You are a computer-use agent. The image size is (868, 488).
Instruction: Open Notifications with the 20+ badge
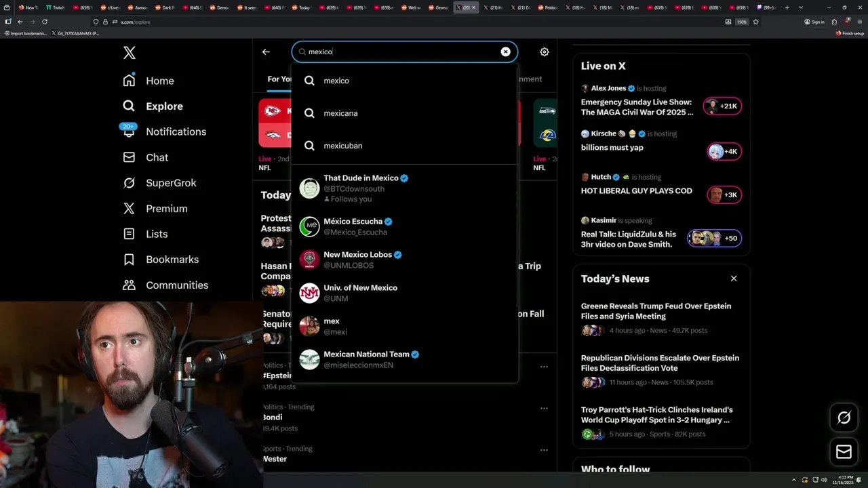164,131
